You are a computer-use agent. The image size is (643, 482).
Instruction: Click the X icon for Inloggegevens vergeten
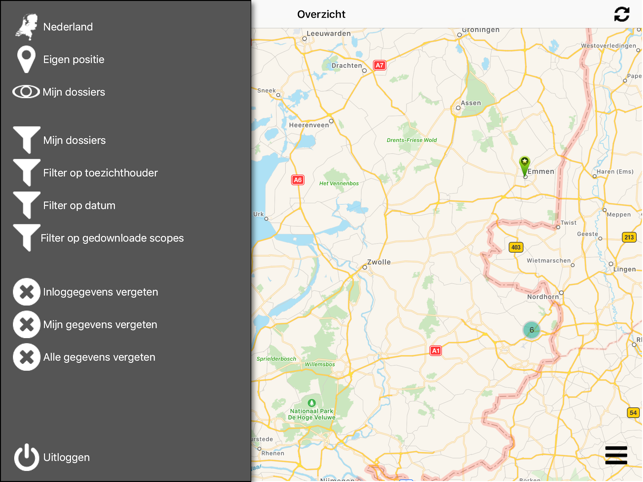pos(27,292)
